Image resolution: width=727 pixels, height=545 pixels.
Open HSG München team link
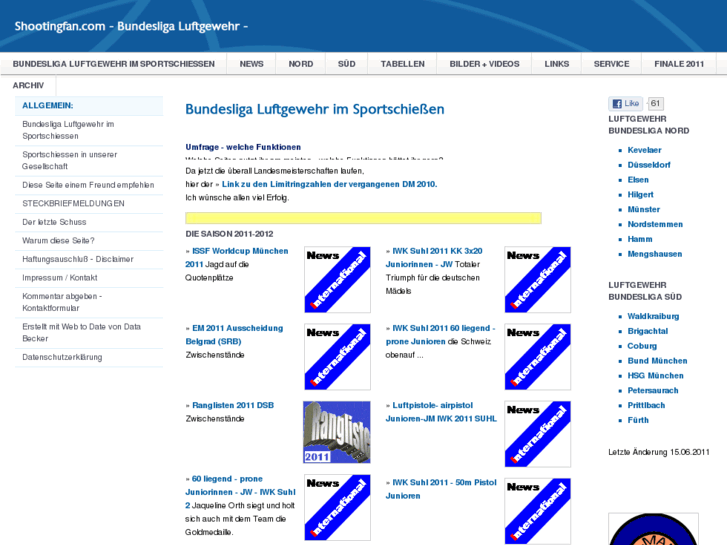point(656,376)
